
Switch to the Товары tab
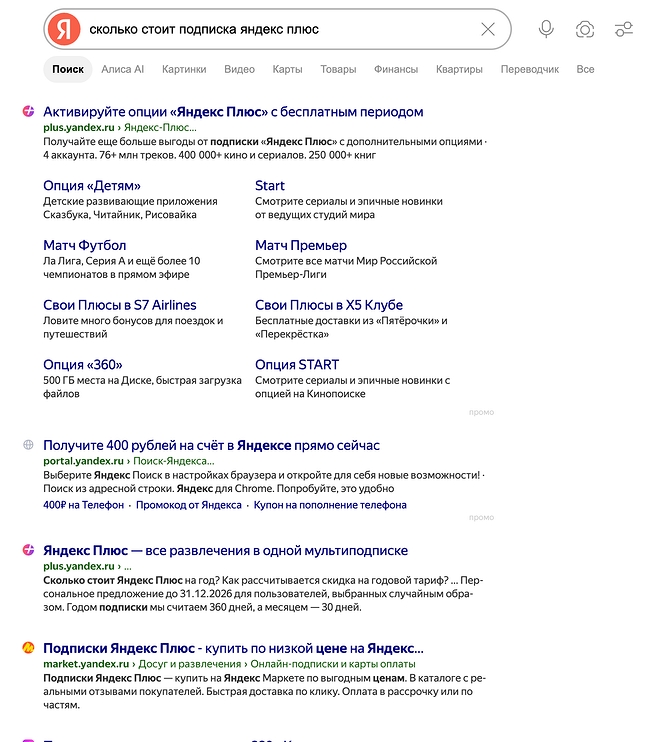pos(338,69)
